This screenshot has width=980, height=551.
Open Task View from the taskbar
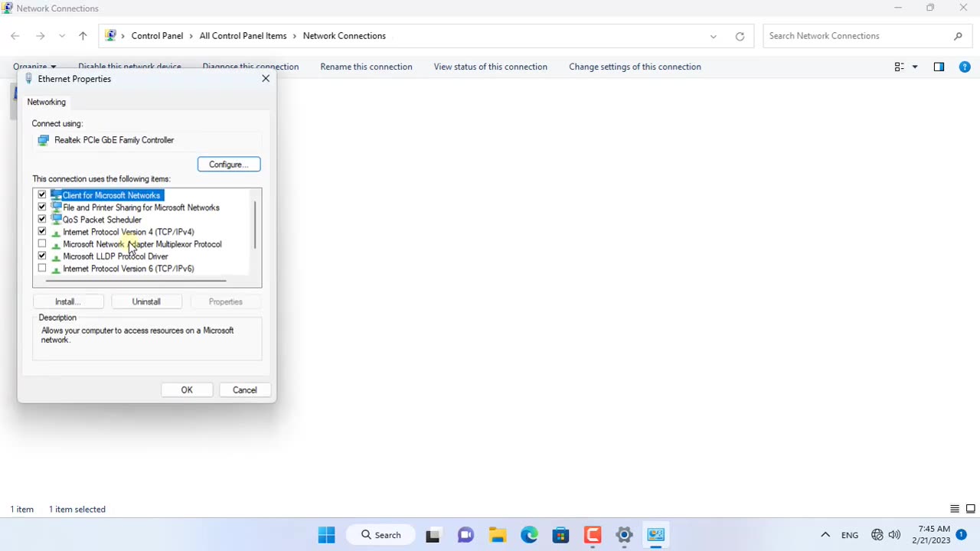click(x=433, y=535)
